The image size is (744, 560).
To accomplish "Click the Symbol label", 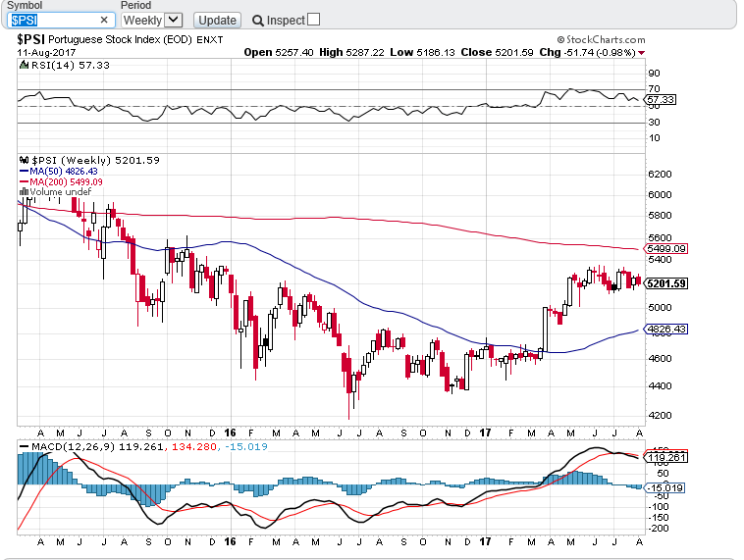I will pos(25,6).
